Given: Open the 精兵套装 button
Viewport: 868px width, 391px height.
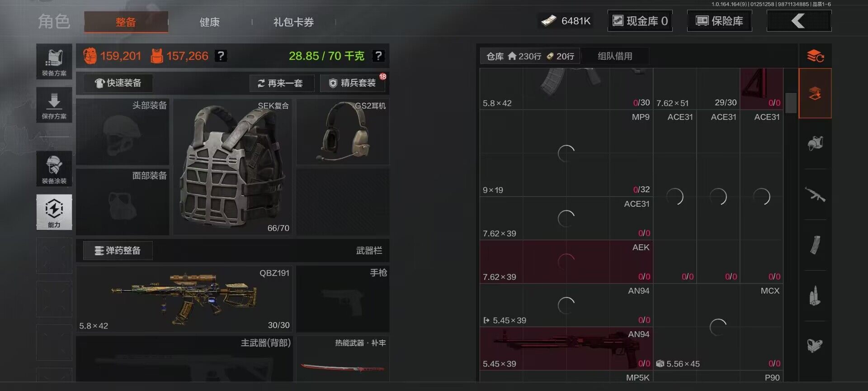Looking at the screenshot, I should tap(353, 83).
